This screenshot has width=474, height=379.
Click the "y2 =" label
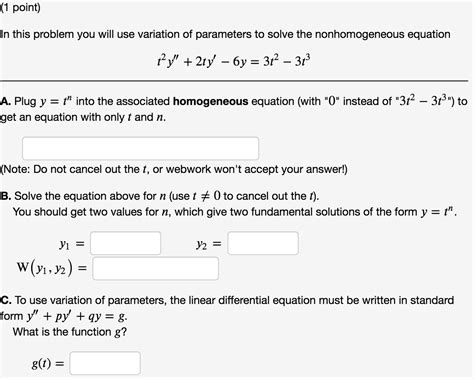click(209, 244)
